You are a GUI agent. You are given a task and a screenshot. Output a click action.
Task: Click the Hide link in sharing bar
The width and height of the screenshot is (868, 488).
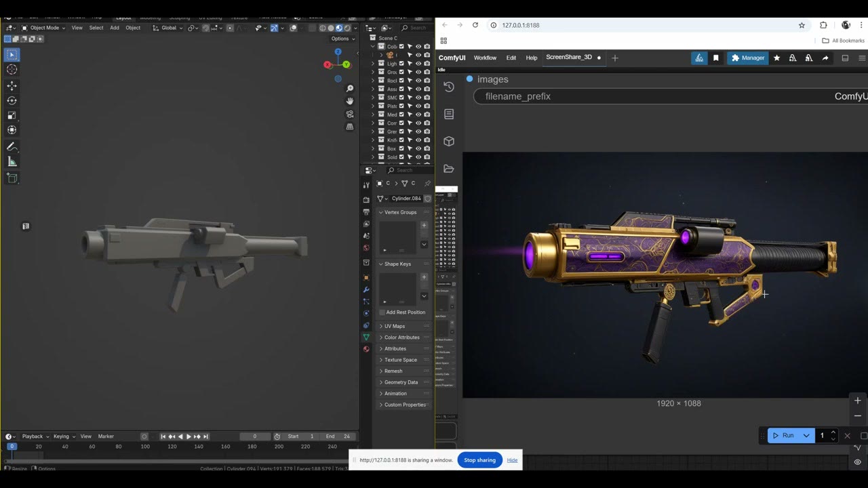(512, 460)
